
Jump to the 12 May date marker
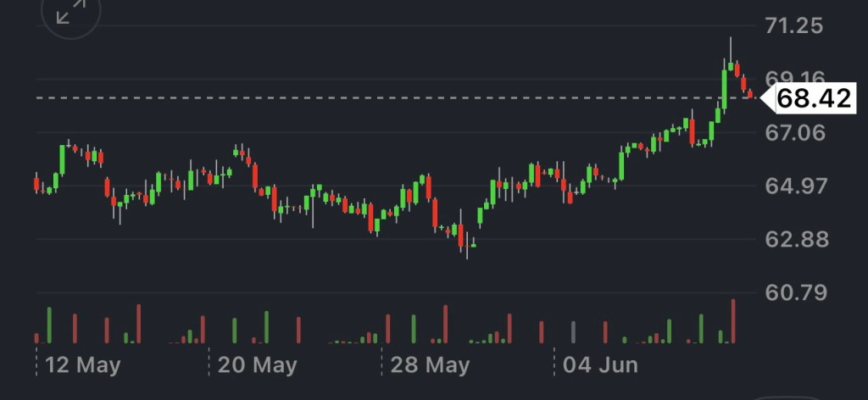pyautogui.click(x=81, y=365)
